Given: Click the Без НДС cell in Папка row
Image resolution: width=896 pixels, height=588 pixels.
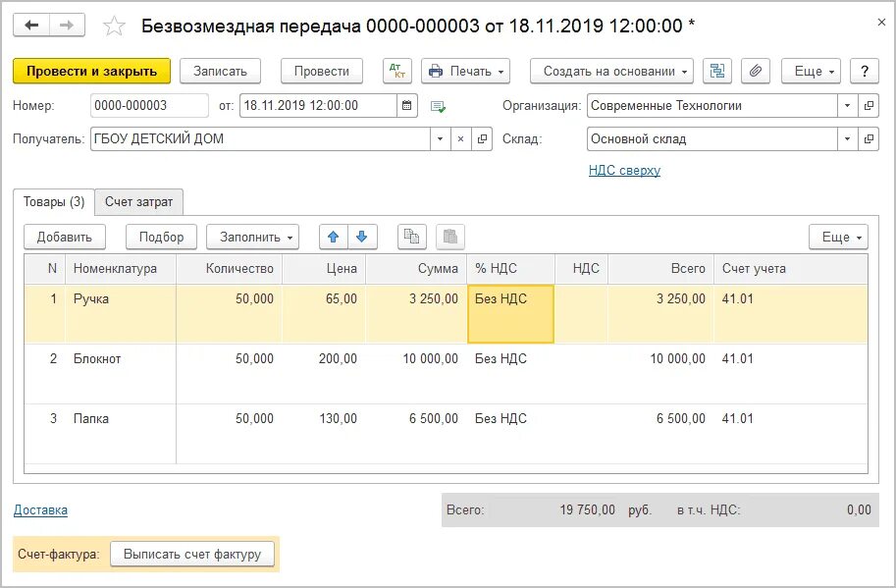Looking at the screenshot, I should (511, 434).
